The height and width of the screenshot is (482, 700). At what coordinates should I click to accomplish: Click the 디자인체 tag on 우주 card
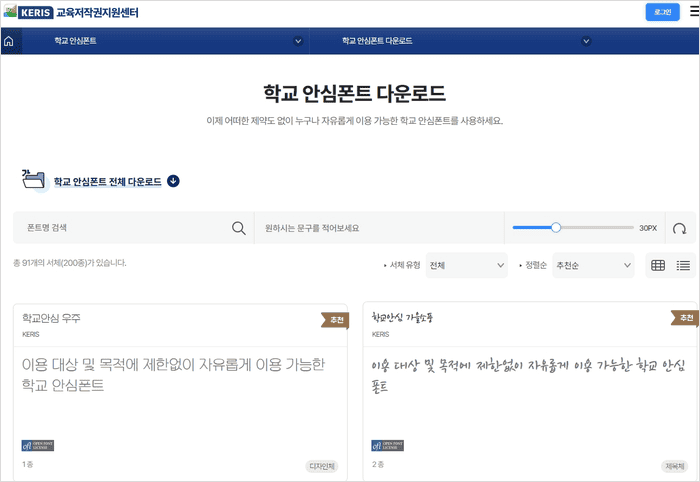[322, 466]
